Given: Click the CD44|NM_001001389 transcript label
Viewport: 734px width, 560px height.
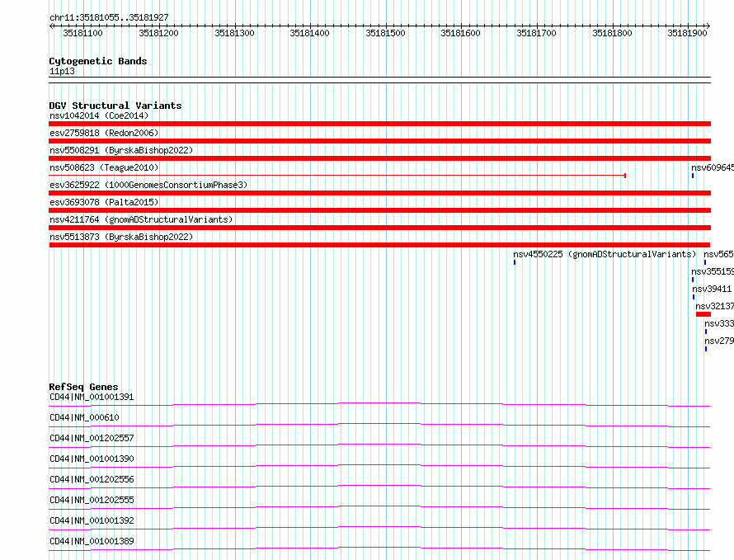Looking at the screenshot, I should point(92,541).
